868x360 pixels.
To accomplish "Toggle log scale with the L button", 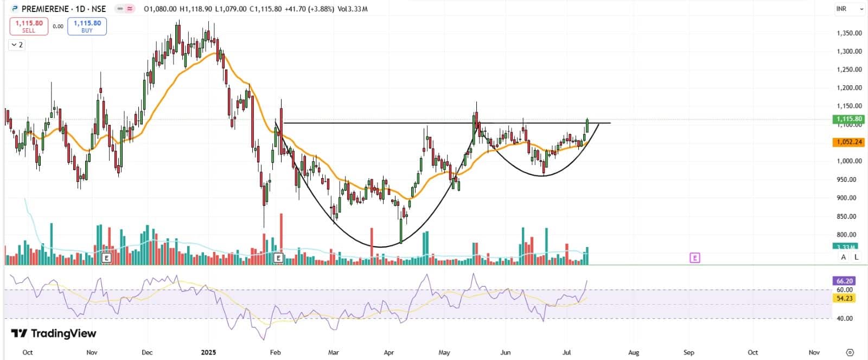I will pyautogui.click(x=856, y=257).
